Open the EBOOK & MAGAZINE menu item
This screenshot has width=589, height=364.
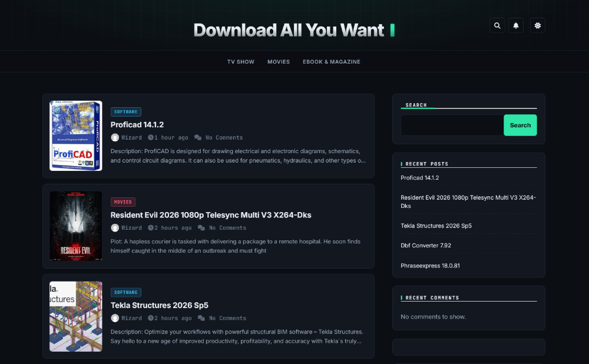click(332, 62)
